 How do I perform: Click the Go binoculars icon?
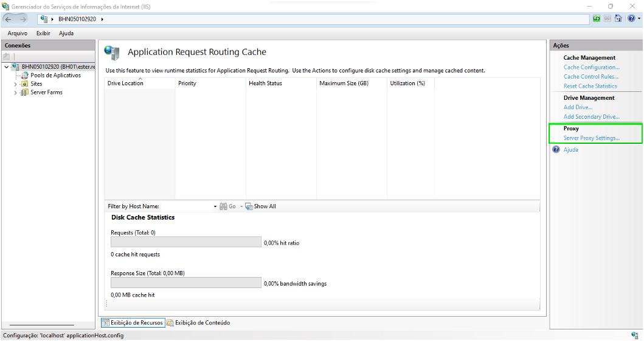coord(223,206)
